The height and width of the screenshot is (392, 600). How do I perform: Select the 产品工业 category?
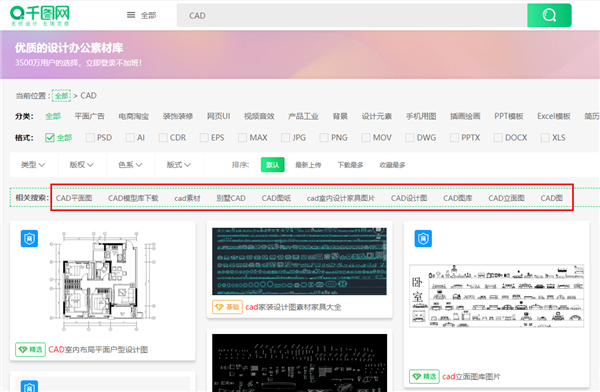coord(303,116)
